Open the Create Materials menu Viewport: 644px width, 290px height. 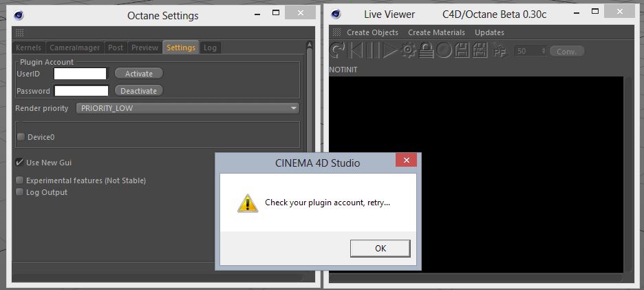(436, 32)
